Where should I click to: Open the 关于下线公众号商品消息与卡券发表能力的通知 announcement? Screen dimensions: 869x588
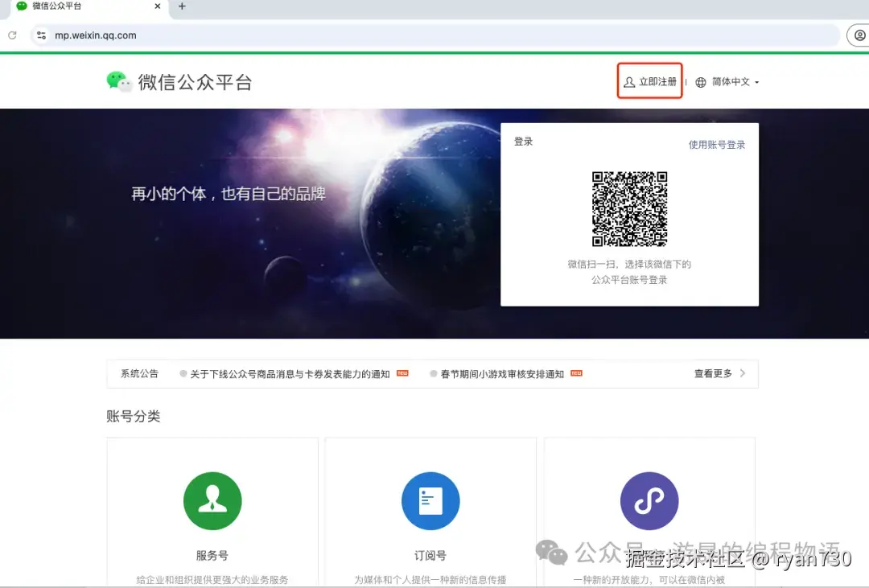290,373
